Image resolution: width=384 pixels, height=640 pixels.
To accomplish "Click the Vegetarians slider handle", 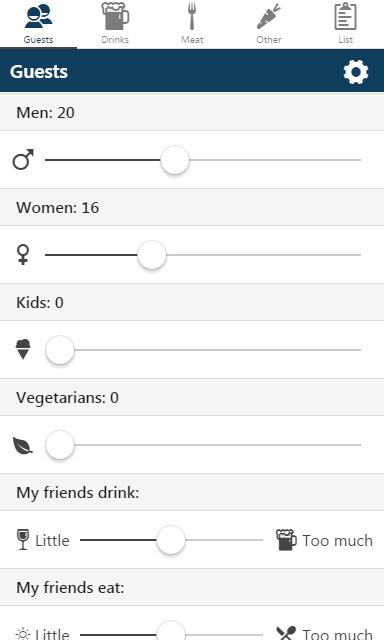I will point(60,444).
